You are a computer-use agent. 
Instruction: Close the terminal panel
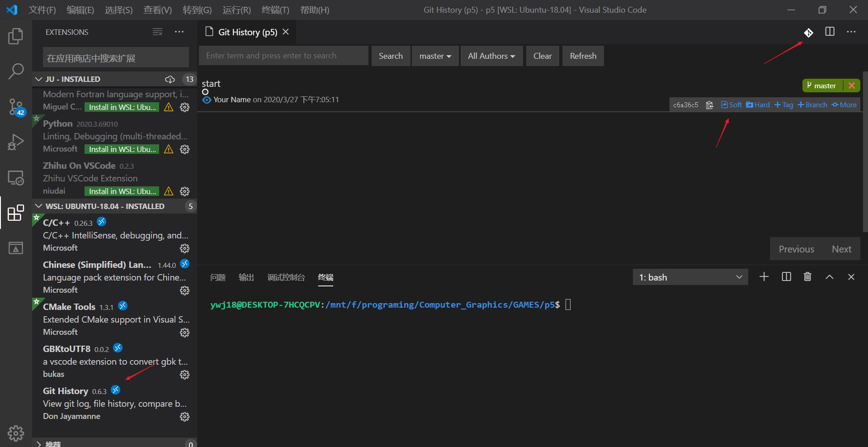pyautogui.click(x=851, y=277)
